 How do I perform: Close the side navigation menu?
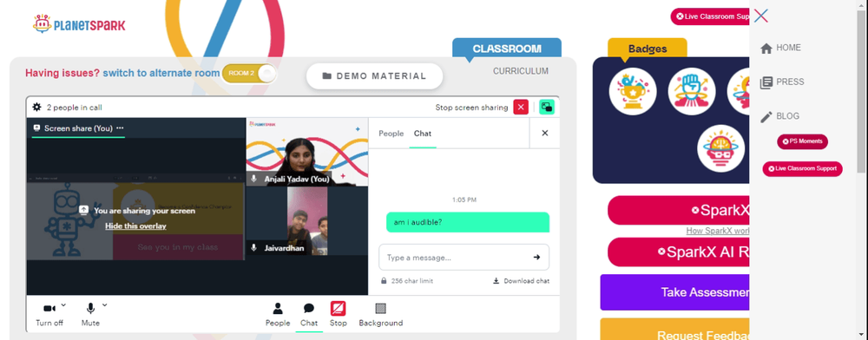tap(761, 16)
